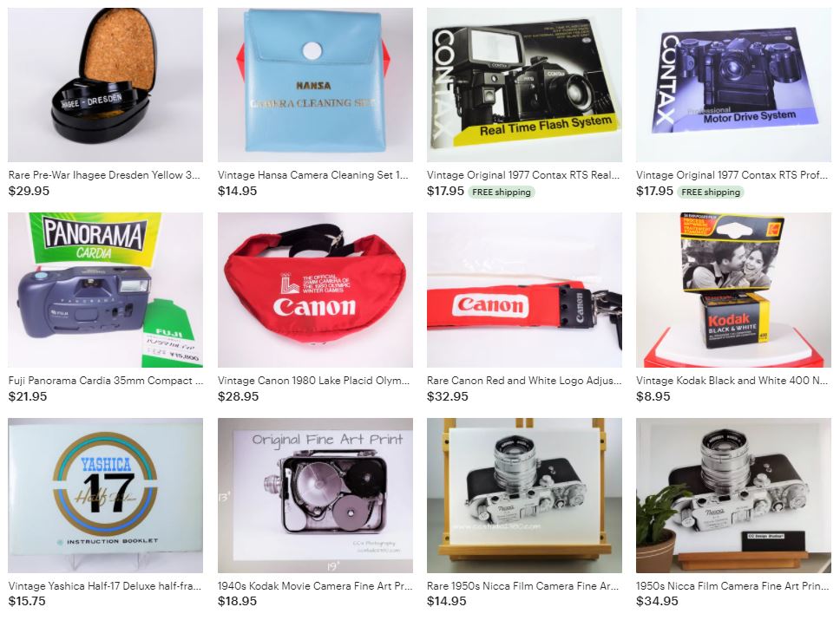This screenshot has width=840, height=620.
Task: Open 'Vintage Hansa Camera Cleaning Set' title link
Action: (313, 175)
